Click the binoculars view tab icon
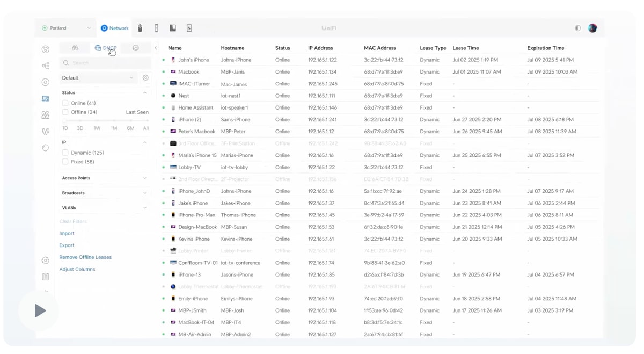 (75, 48)
